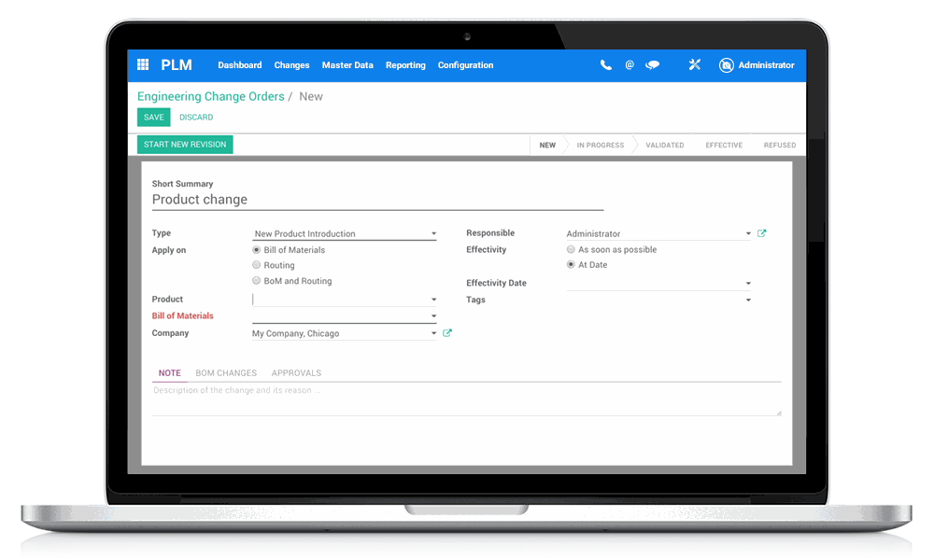
Task: Open the Master Data menu
Action: tap(347, 65)
